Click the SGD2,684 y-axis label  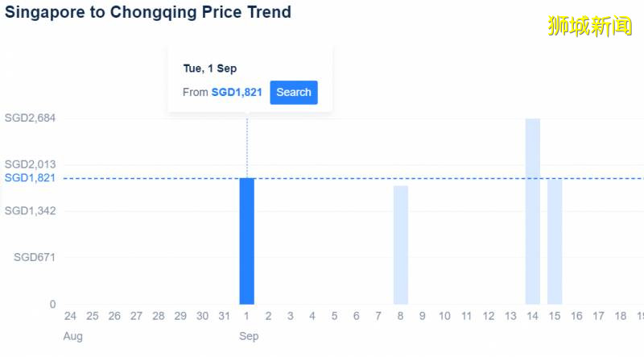[x=30, y=118]
